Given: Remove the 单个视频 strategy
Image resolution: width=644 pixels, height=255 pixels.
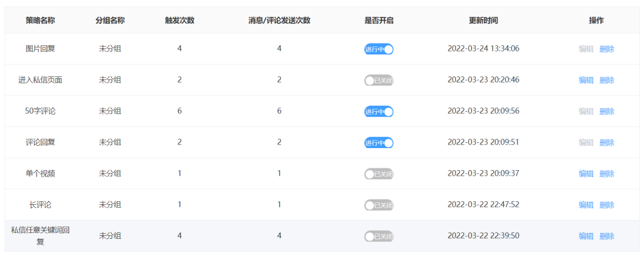Looking at the screenshot, I should pos(607,174).
